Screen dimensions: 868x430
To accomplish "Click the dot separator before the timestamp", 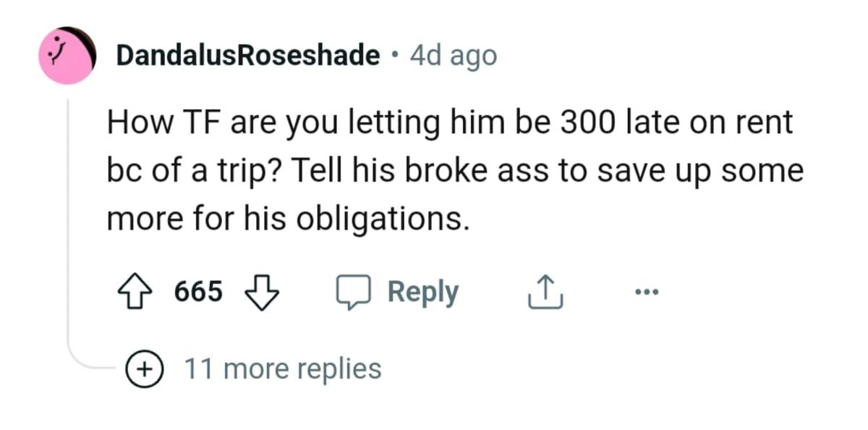I will click(x=393, y=55).
